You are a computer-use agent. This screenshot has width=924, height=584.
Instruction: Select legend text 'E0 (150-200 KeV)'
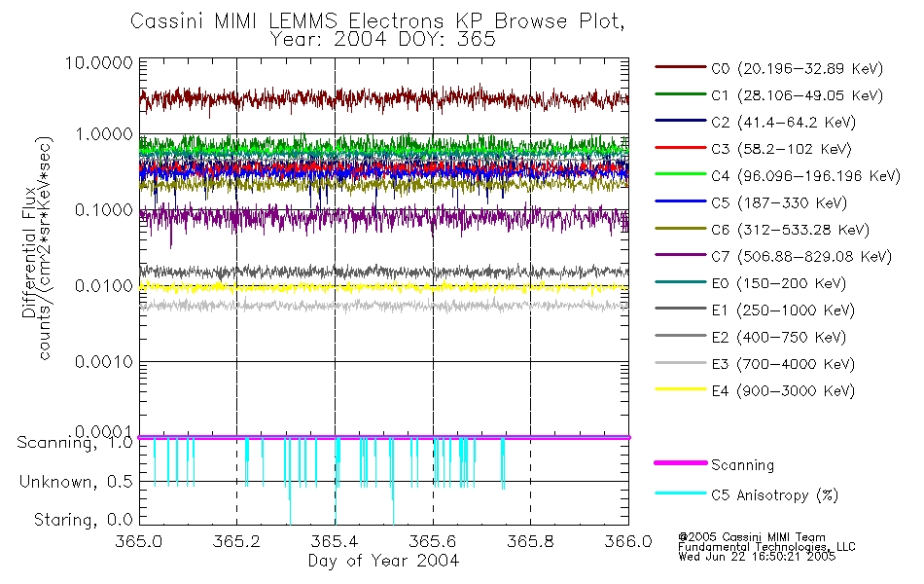(x=778, y=284)
